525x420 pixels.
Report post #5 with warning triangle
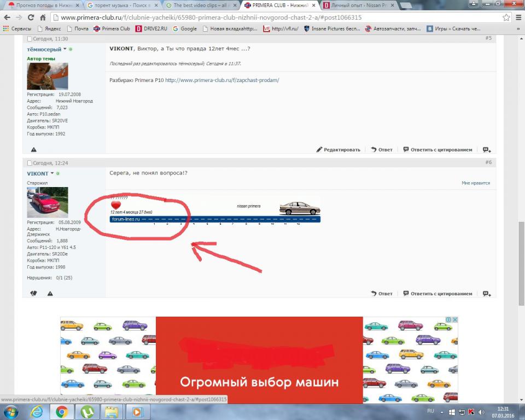(33, 150)
